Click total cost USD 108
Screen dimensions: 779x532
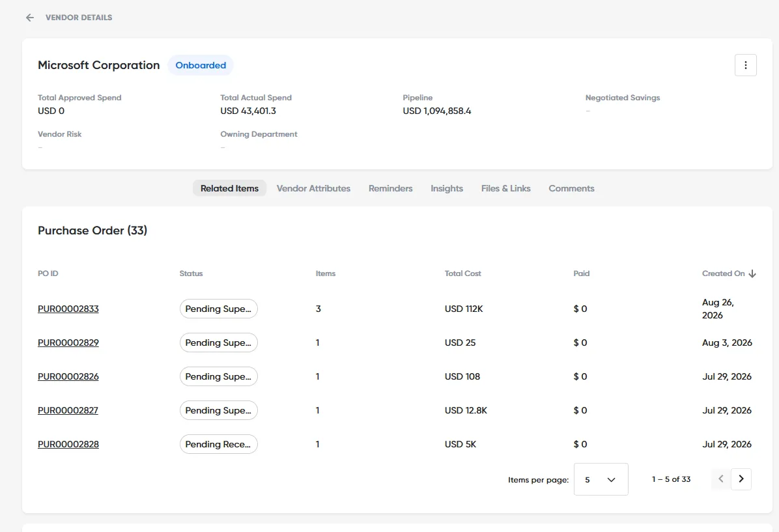[462, 376]
